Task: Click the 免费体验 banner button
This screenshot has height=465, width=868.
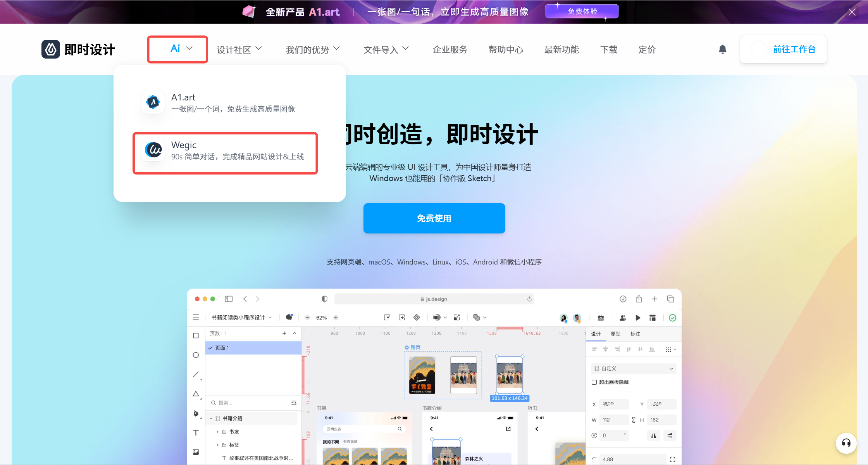Action: point(582,11)
